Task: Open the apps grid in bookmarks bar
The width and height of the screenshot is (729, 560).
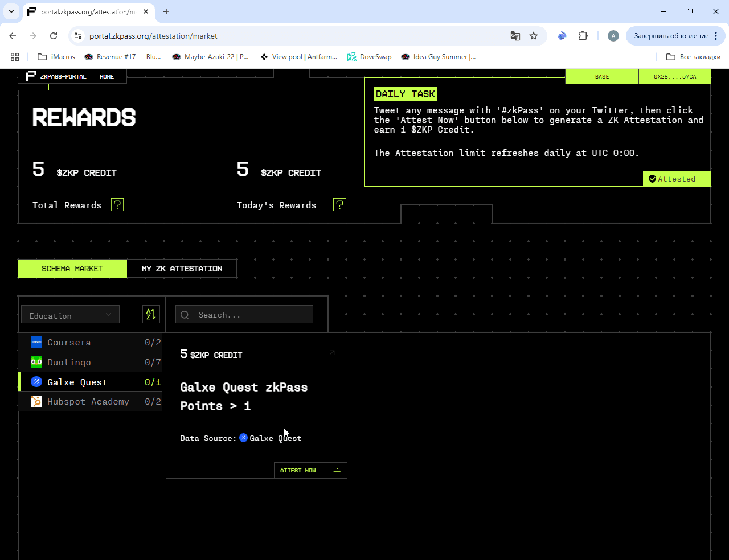Action: [x=15, y=57]
